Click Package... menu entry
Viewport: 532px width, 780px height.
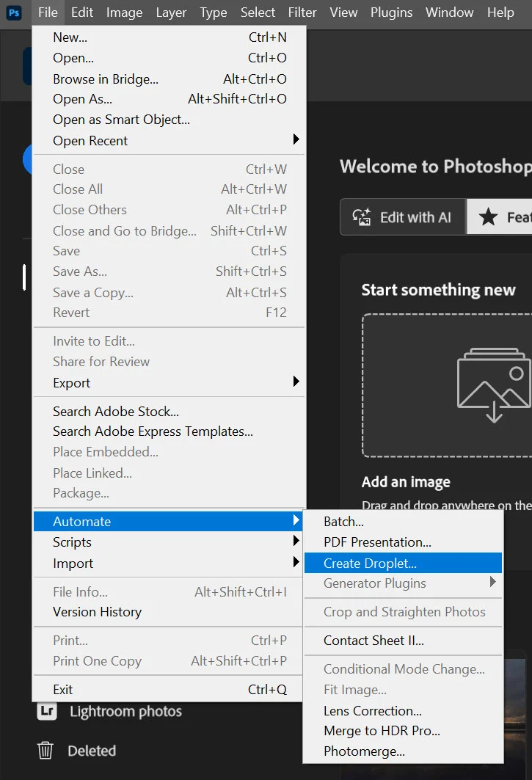point(170,493)
